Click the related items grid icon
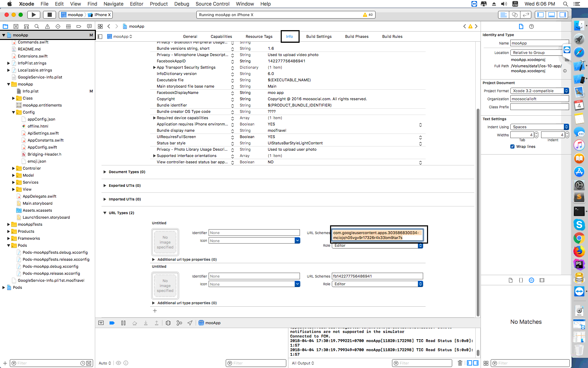 pyautogui.click(x=100, y=26)
